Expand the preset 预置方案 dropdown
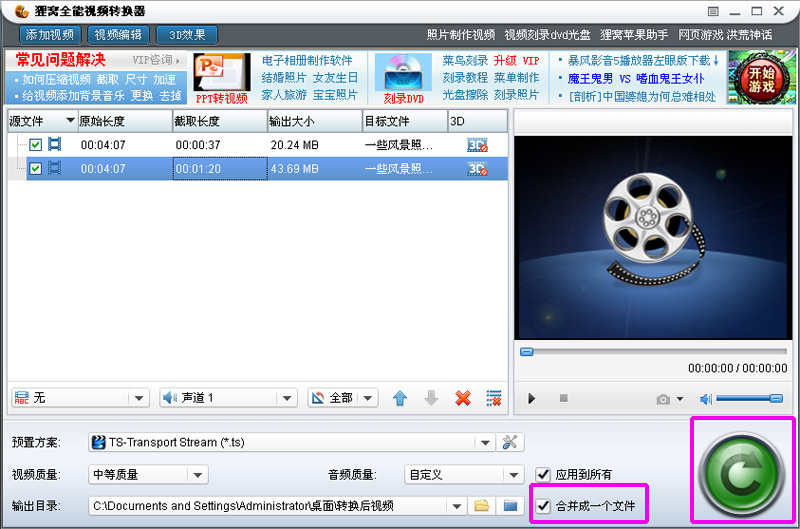This screenshot has width=800, height=529. [485, 443]
